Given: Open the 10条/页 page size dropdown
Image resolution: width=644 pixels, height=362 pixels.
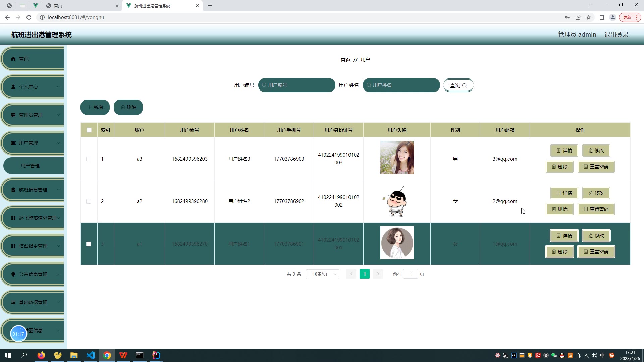Looking at the screenshot, I should point(323,274).
